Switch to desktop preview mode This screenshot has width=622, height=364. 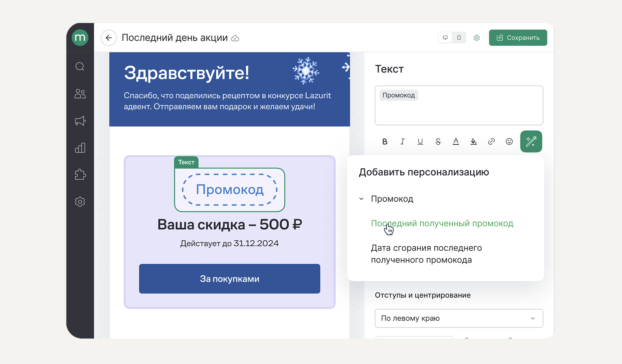[445, 38]
